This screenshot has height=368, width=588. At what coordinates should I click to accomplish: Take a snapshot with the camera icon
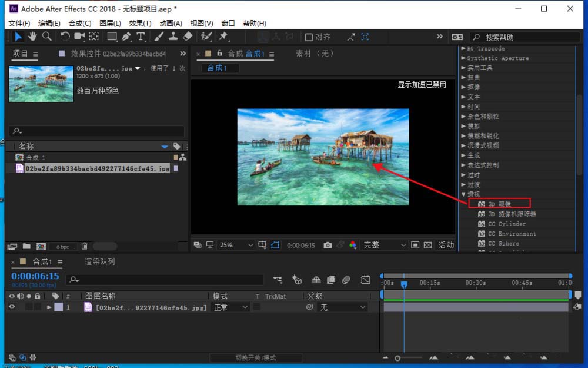click(328, 245)
